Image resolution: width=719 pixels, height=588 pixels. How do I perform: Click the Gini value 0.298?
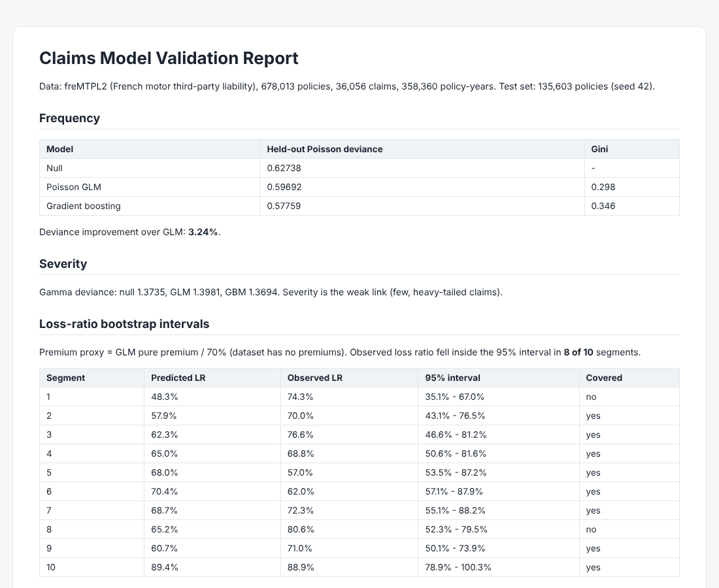click(603, 187)
